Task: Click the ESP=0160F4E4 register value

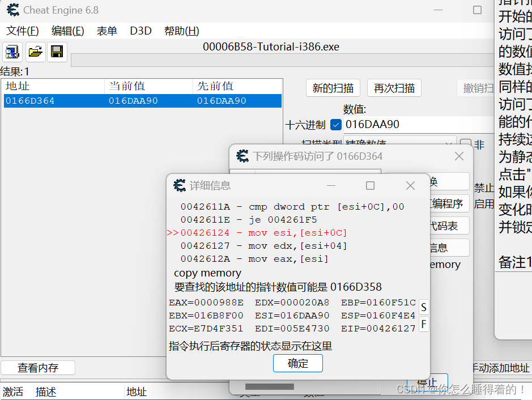Action: 378,316
